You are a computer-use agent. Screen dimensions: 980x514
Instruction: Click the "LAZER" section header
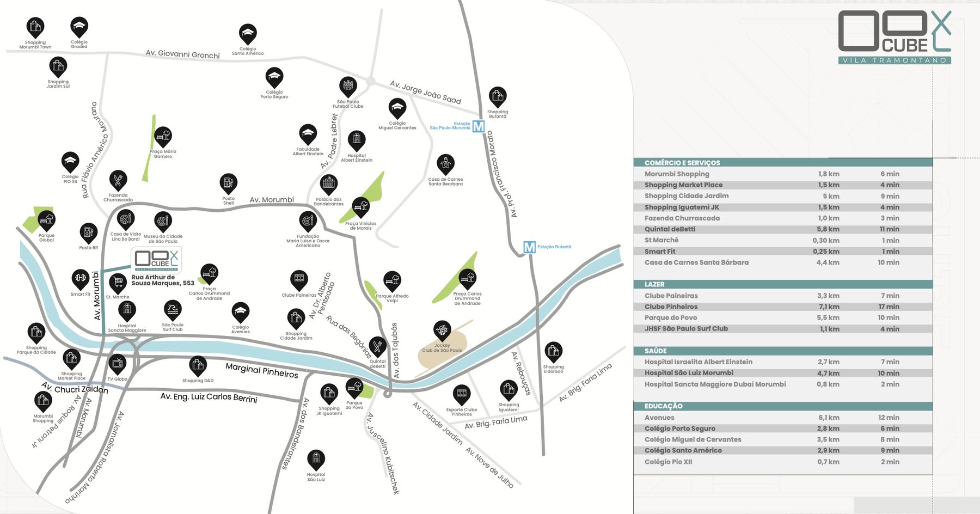pyautogui.click(x=783, y=284)
